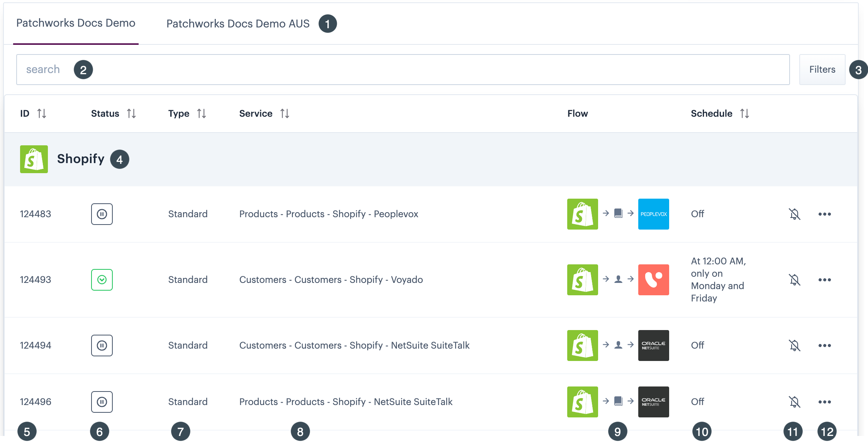Screen dimensions: 868x446
Task: Click customer entity icon in flow 124493
Action: (618, 279)
